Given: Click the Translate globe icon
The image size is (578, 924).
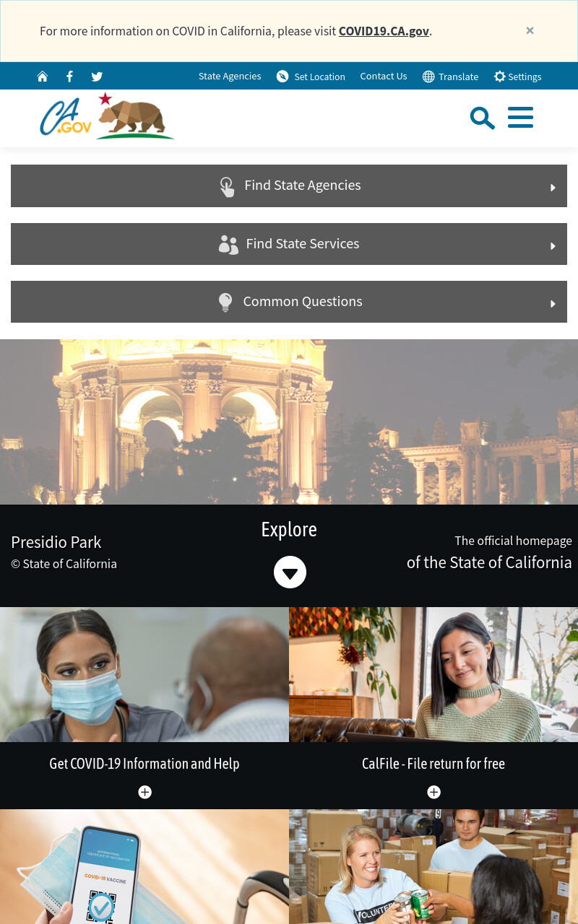Looking at the screenshot, I should pyautogui.click(x=428, y=77).
